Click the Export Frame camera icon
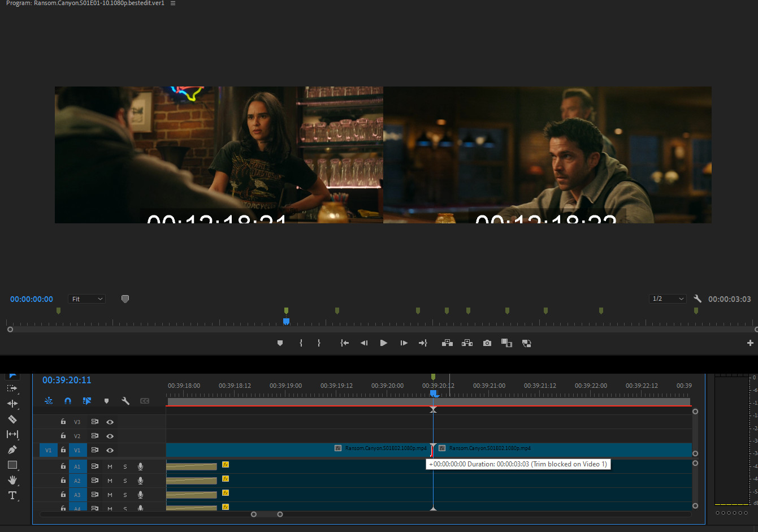 [x=487, y=343]
